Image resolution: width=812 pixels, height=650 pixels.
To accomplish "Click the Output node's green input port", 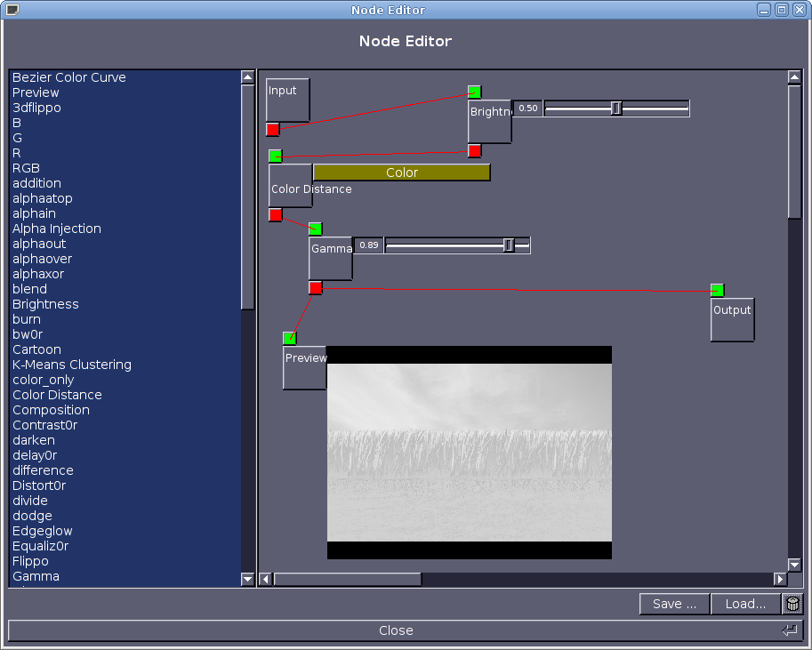I will tap(717, 290).
